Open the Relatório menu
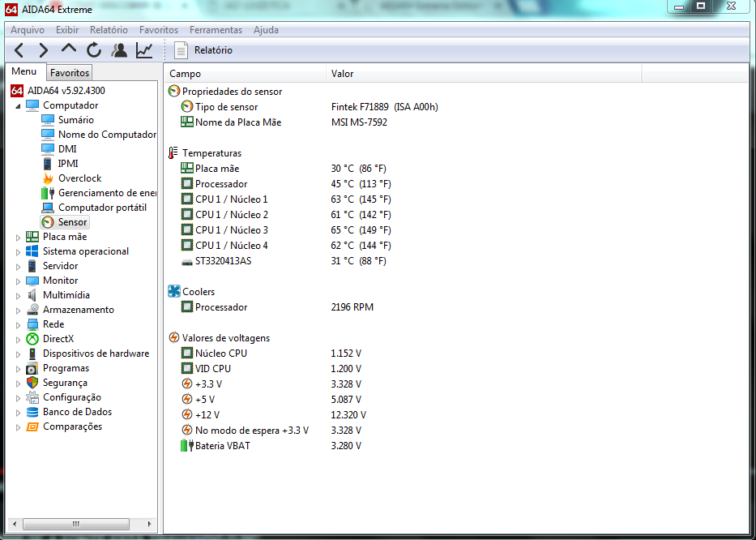 (109, 30)
